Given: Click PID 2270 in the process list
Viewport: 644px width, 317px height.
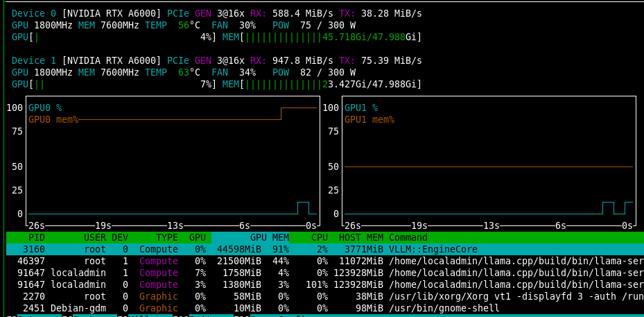Looking at the screenshot, I should pyautogui.click(x=34, y=296).
